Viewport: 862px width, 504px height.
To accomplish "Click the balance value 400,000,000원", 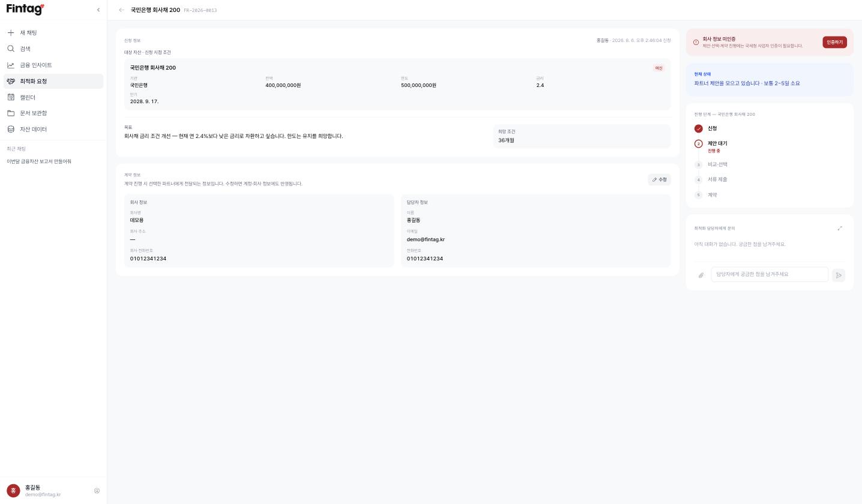I will click(283, 85).
